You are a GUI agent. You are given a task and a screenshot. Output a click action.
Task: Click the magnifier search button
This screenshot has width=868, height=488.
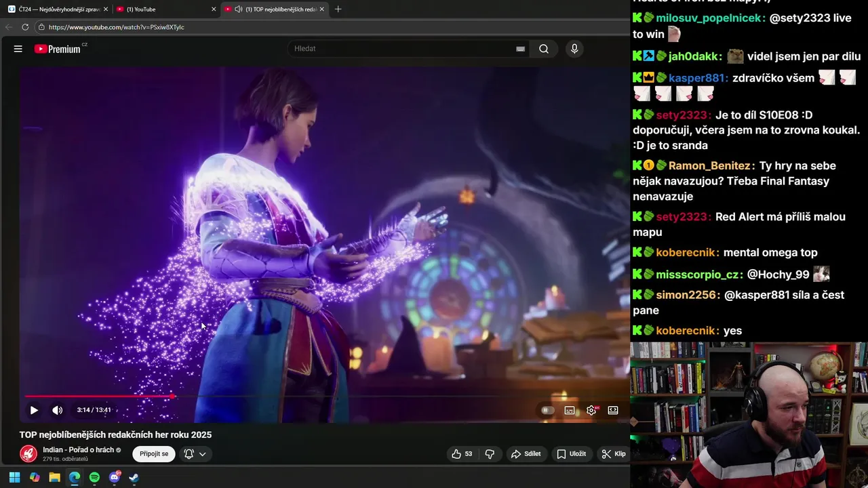pyautogui.click(x=544, y=49)
